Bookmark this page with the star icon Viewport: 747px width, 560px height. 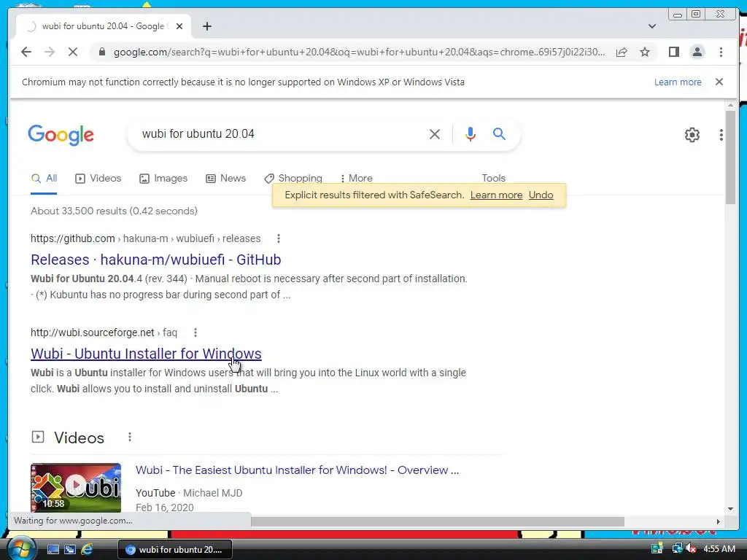pyautogui.click(x=645, y=52)
